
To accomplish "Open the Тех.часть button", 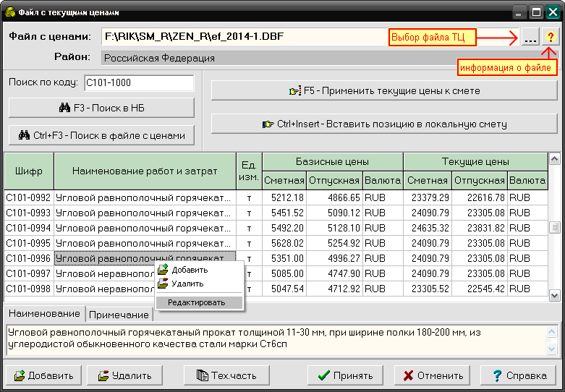I will pos(226,376).
